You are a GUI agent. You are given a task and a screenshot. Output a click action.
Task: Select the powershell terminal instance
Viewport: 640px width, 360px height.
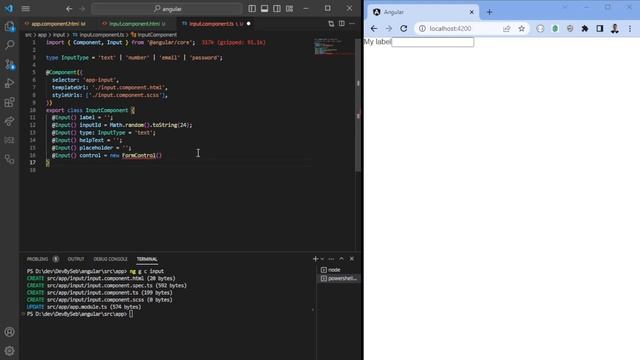[338, 278]
